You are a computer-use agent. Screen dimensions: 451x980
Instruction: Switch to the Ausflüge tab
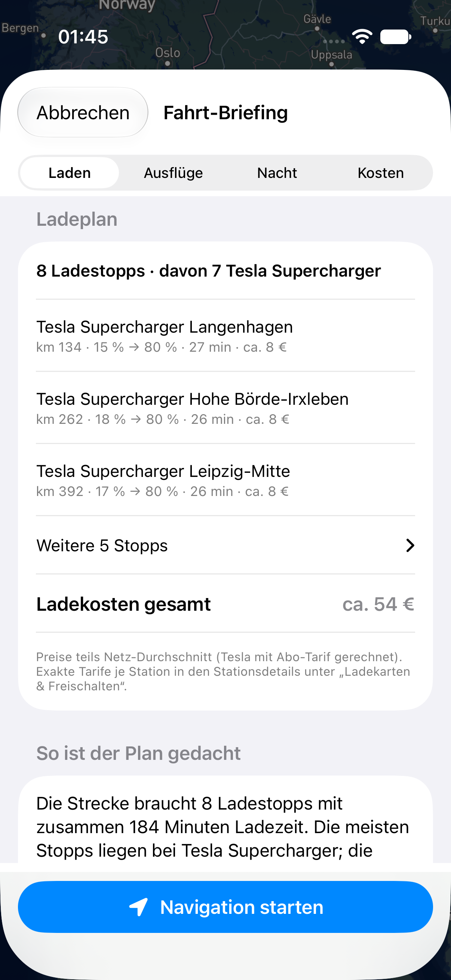click(173, 173)
